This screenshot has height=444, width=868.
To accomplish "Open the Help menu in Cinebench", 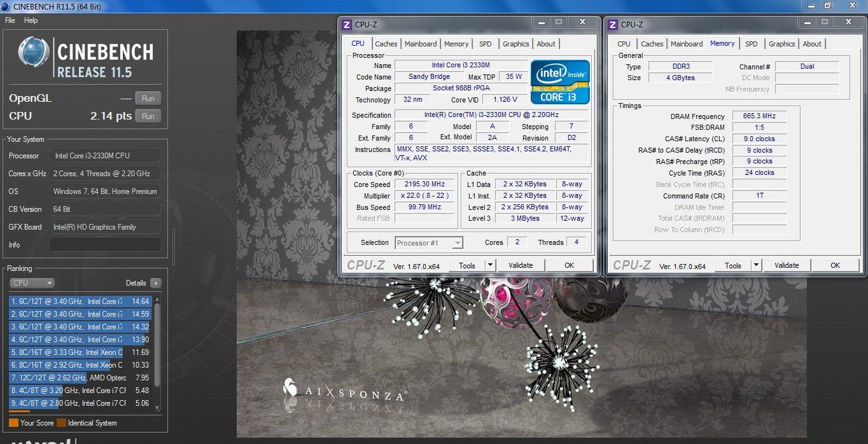I will 31,20.
